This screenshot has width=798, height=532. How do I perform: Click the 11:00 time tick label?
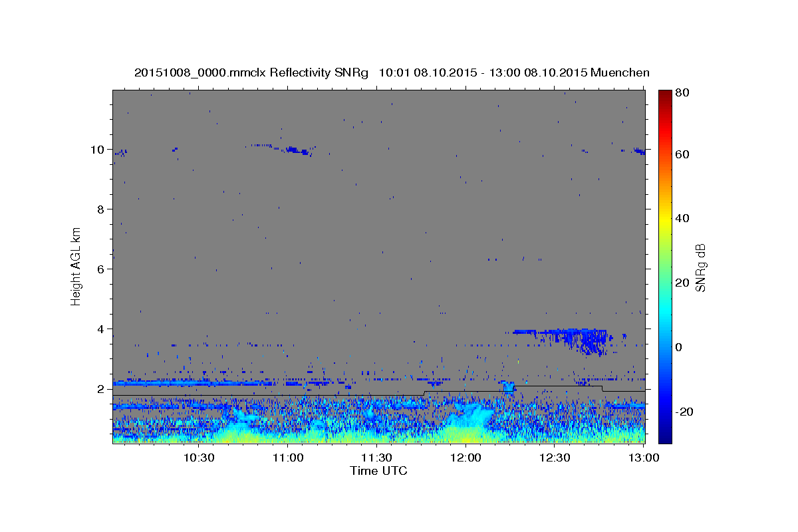click(288, 458)
